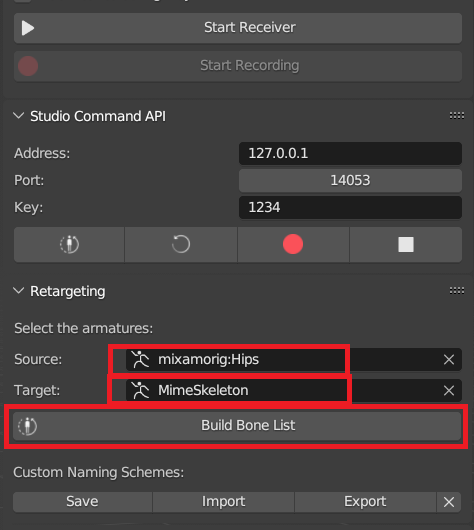
Task: Click the Key field containing 1234
Action: click(350, 208)
